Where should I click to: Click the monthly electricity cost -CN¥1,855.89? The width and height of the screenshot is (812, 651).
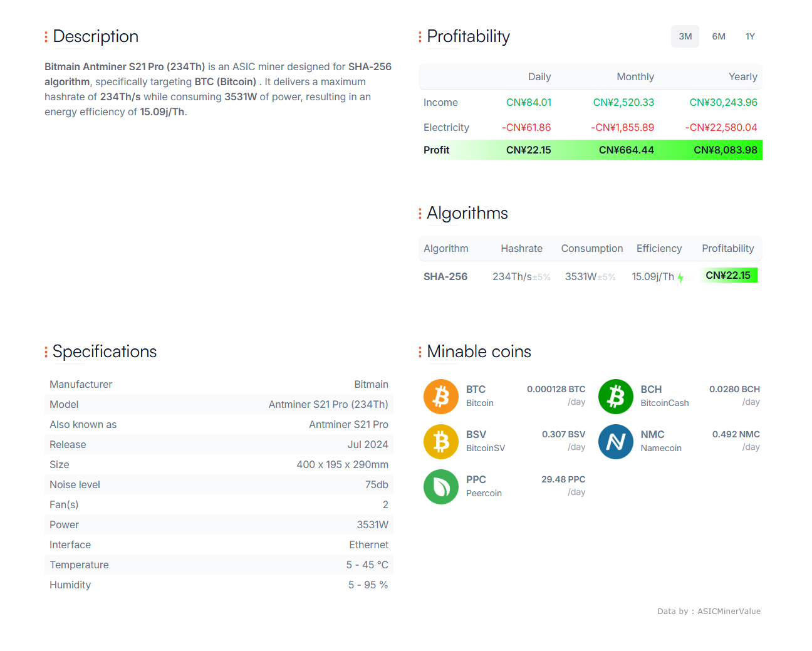tap(622, 127)
